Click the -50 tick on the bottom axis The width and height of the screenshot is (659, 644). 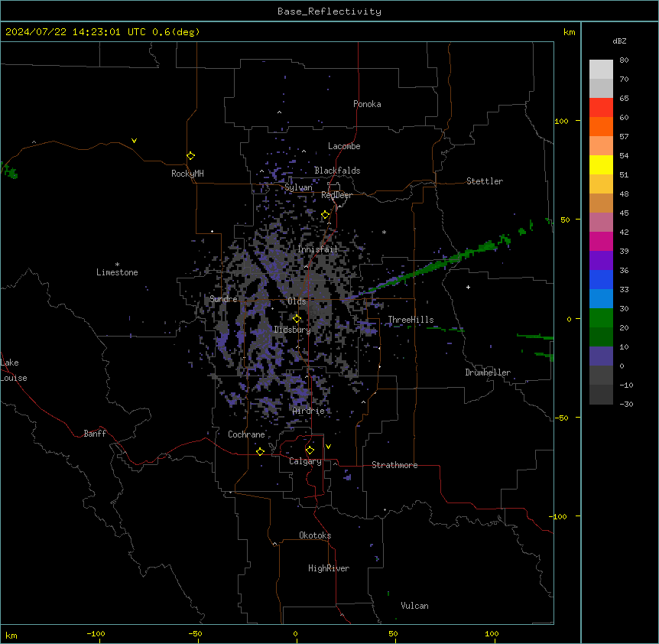[195, 633]
